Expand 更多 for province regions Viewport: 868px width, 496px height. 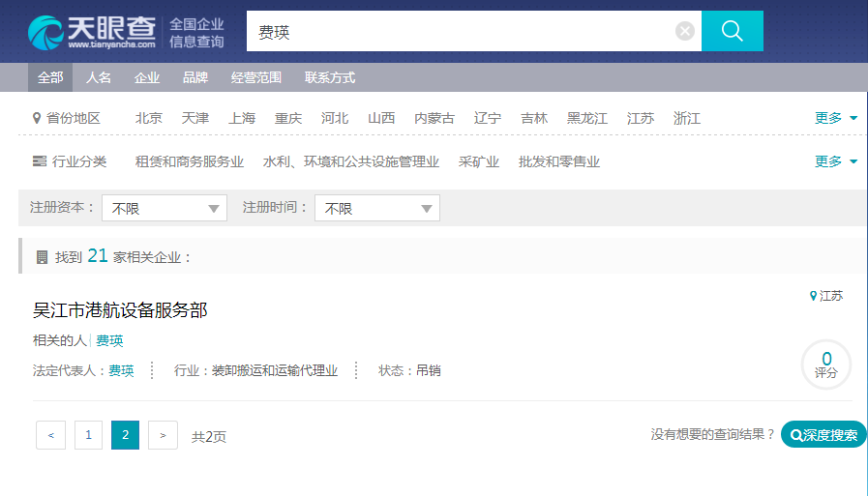[836, 118]
